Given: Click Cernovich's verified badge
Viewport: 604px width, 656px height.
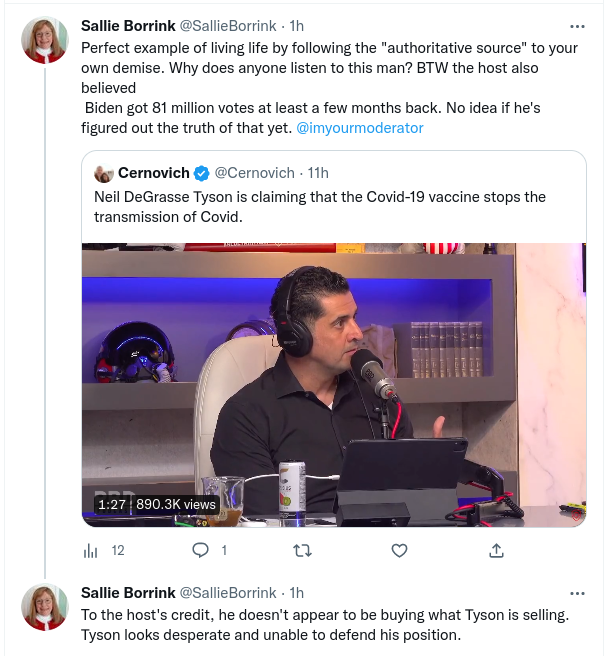Looking at the screenshot, I should [200, 173].
